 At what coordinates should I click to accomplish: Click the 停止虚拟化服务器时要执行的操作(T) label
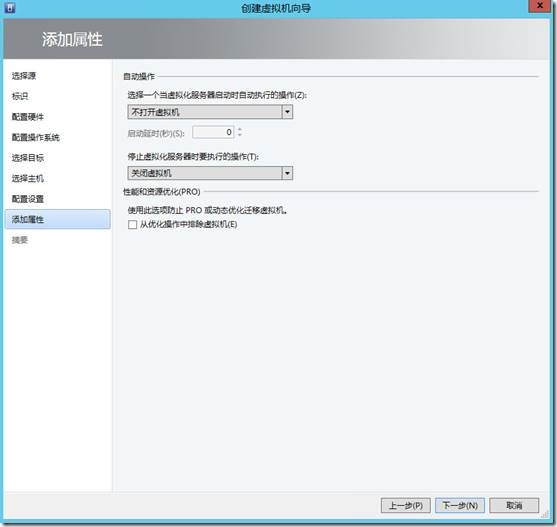pyautogui.click(x=193, y=157)
